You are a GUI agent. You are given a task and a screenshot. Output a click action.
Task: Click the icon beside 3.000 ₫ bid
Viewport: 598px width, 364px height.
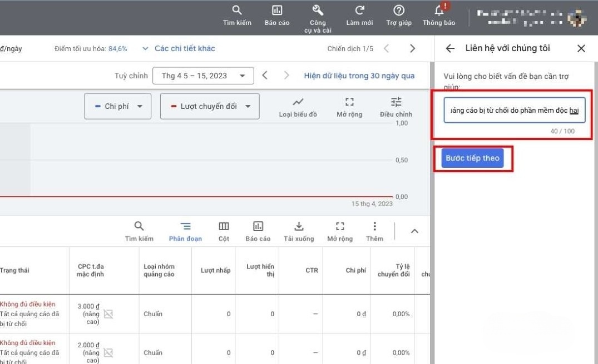(108, 314)
